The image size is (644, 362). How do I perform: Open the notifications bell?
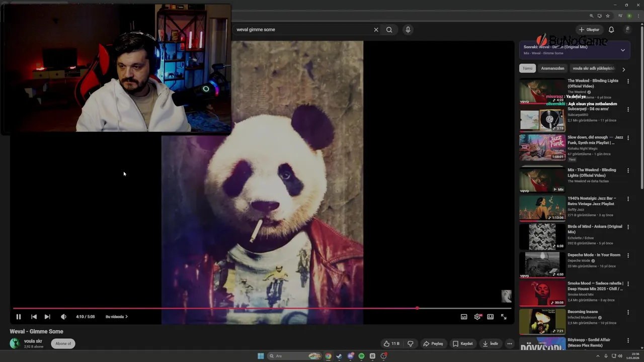pyautogui.click(x=611, y=30)
